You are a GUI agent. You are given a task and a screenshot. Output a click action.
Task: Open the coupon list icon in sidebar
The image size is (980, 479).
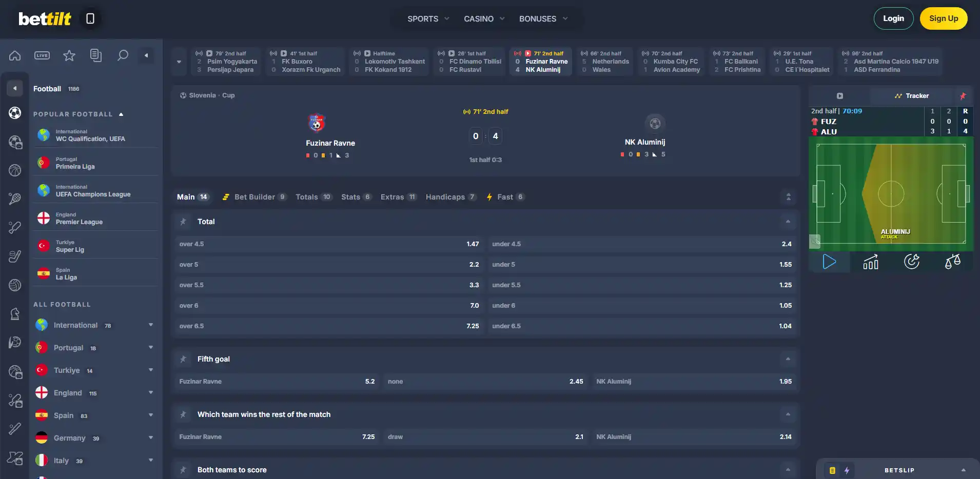(96, 55)
